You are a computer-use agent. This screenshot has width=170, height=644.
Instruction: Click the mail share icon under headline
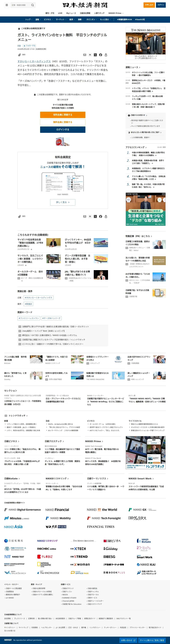coord(85,55)
